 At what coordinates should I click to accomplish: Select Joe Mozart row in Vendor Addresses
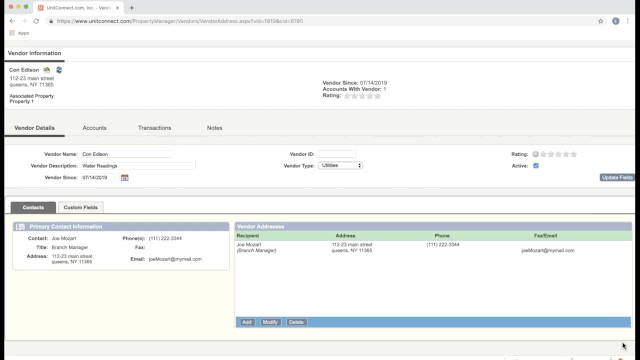coord(433,247)
